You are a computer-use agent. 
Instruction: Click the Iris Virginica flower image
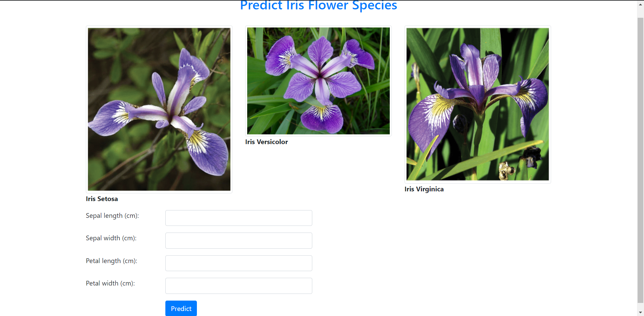[478, 104]
